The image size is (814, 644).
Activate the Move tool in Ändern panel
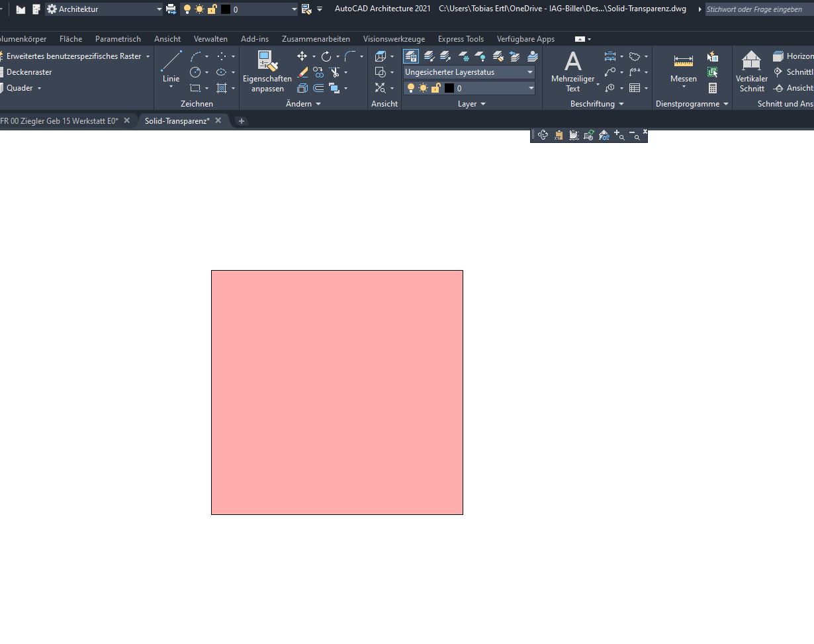pyautogui.click(x=302, y=56)
